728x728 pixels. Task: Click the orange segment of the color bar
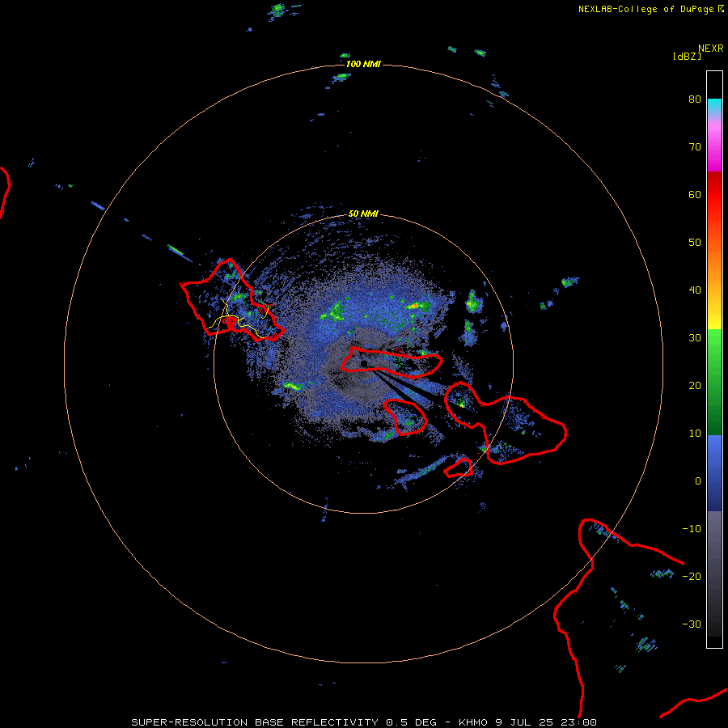[x=714, y=269]
